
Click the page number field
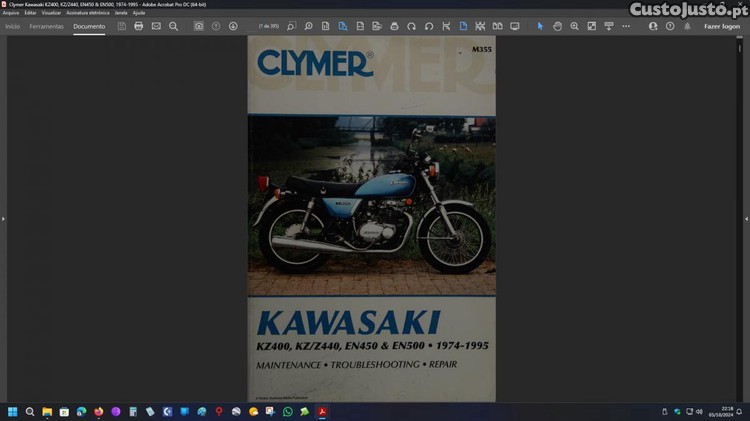pyautogui.click(x=269, y=26)
